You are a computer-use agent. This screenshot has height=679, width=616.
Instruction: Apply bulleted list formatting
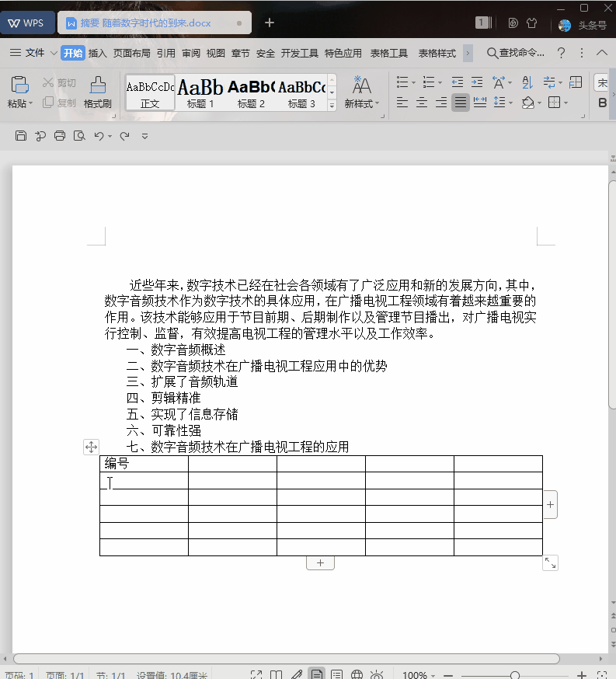(x=402, y=82)
